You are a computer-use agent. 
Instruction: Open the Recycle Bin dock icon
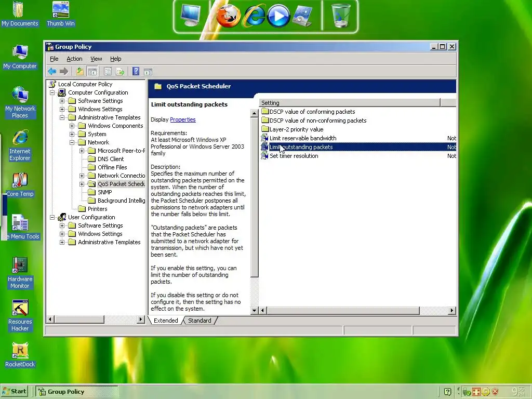click(341, 16)
